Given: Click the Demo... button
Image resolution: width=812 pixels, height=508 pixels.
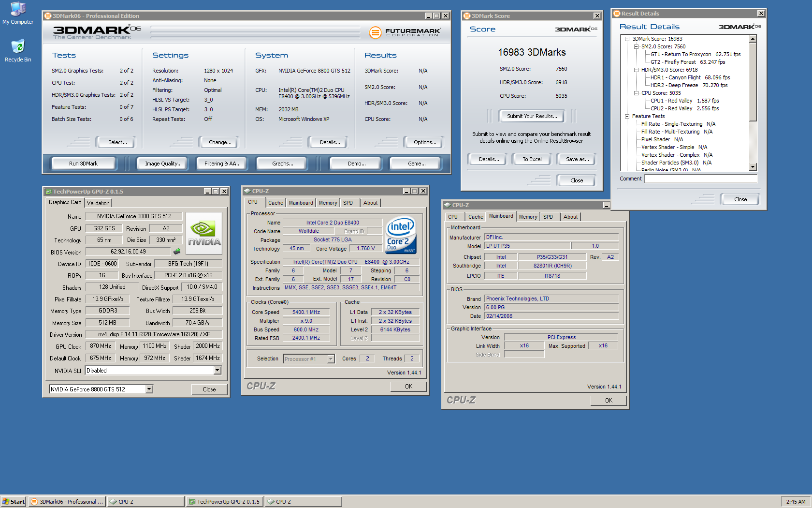Looking at the screenshot, I should click(x=357, y=164).
